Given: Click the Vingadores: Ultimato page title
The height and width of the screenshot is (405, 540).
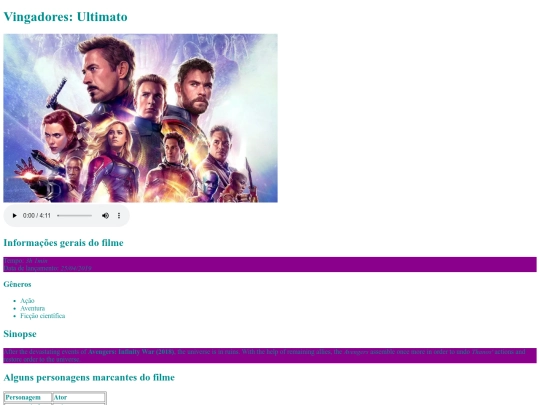Looking at the screenshot, I should click(65, 17).
